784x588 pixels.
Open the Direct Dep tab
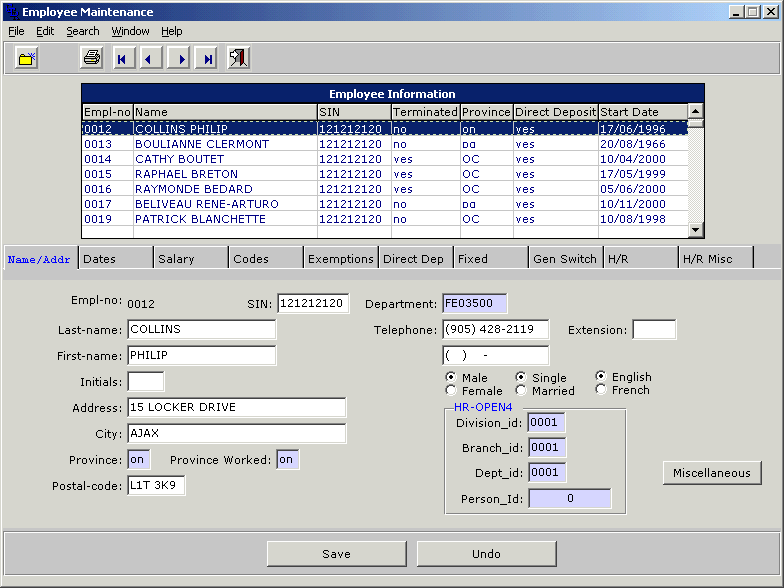pyautogui.click(x=416, y=258)
